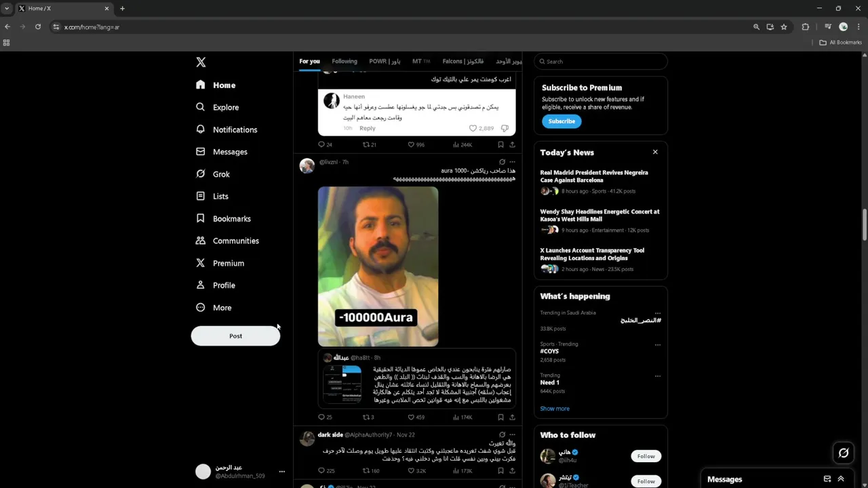Open the -100000Aura video thumbnail
This screenshot has width=868, height=488.
pos(378,266)
